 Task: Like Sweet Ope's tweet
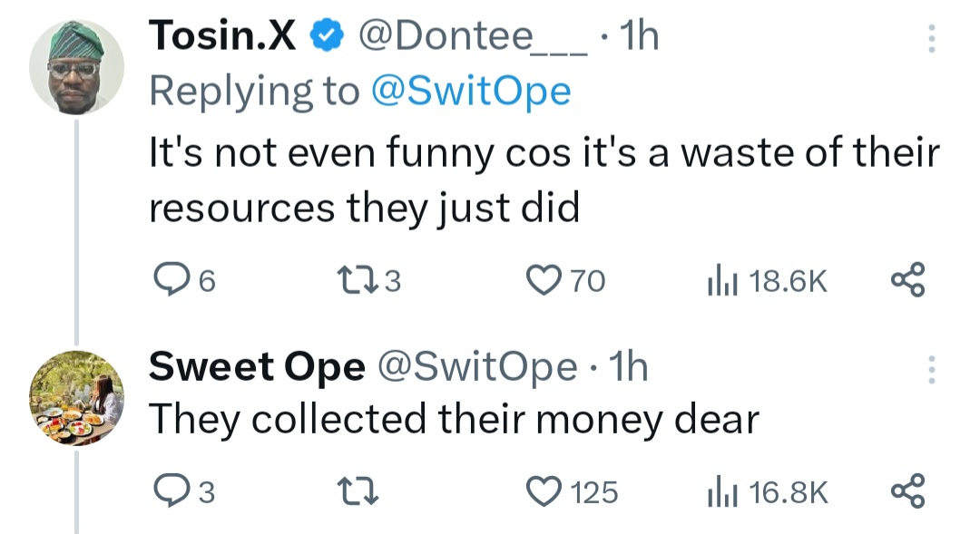[x=544, y=492]
